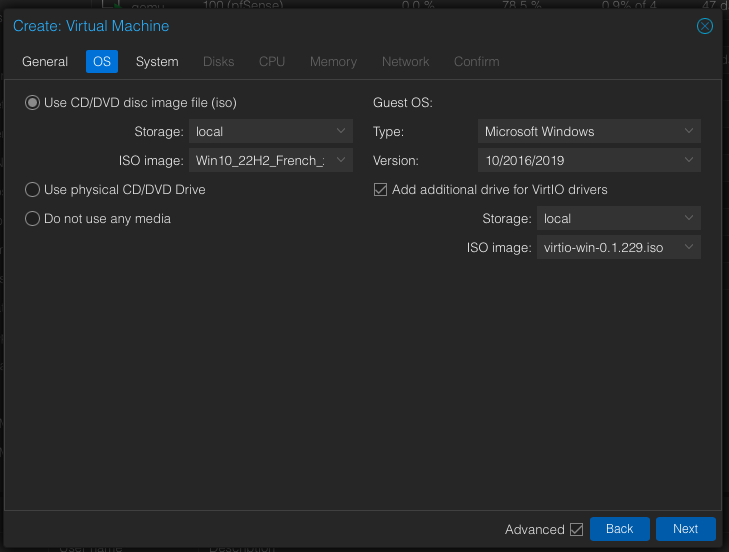This screenshot has height=552, width=729.
Task: Expand the virtio-win ISO image dropdown
Action: click(x=689, y=247)
